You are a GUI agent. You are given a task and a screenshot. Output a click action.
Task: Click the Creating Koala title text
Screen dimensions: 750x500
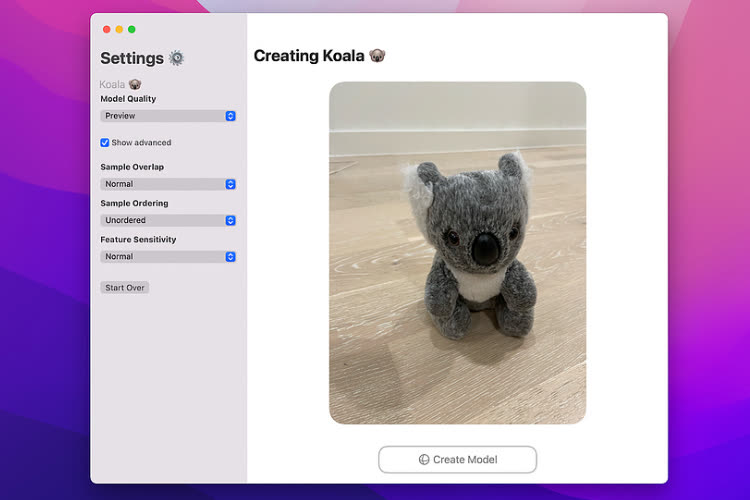[x=309, y=56]
